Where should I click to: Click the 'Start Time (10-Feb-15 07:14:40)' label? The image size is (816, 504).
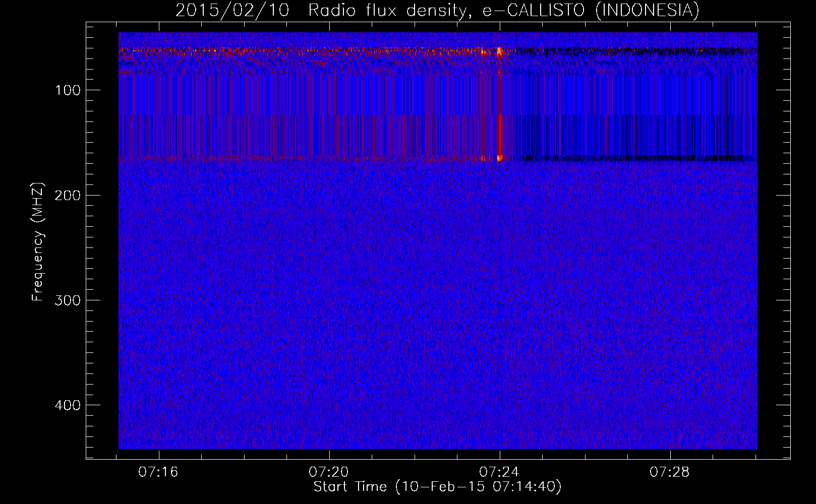[438, 487]
